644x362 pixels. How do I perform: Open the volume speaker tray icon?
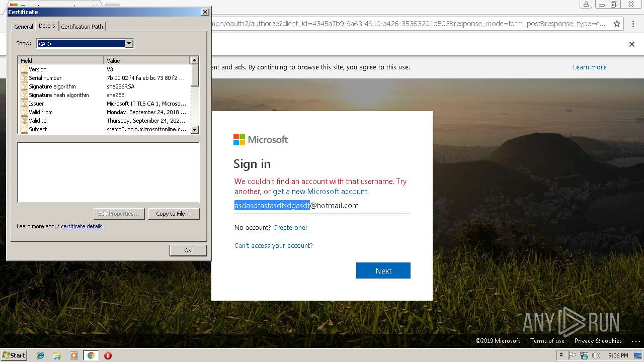(596, 355)
